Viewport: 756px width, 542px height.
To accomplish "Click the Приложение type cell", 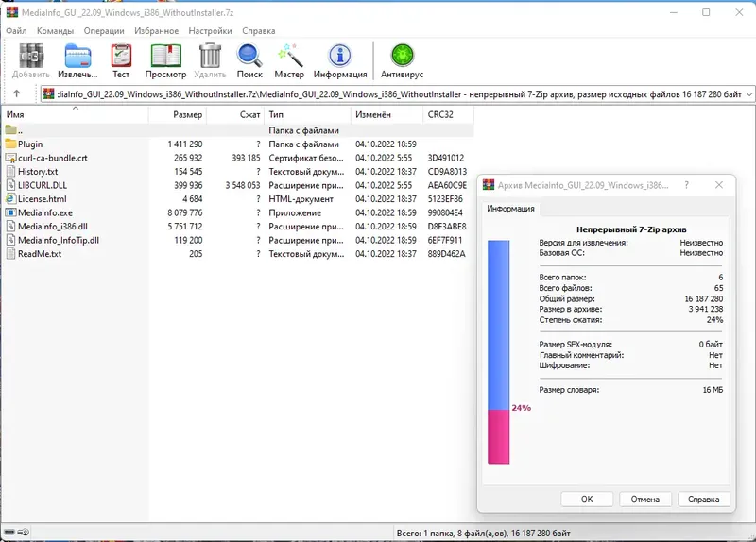I will (x=295, y=212).
